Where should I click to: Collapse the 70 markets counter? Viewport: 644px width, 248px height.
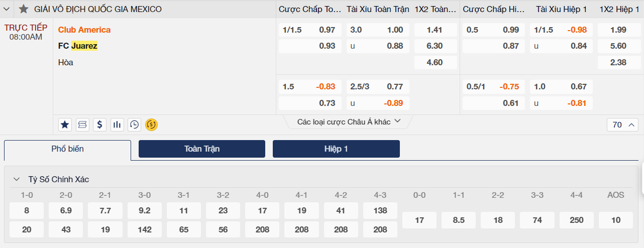[x=622, y=125]
